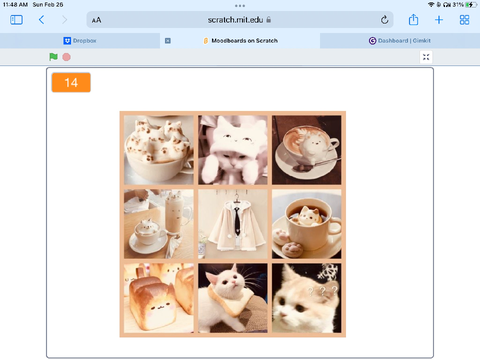480x360 pixels.
Task: Go back to the previous page
Action: [41, 20]
